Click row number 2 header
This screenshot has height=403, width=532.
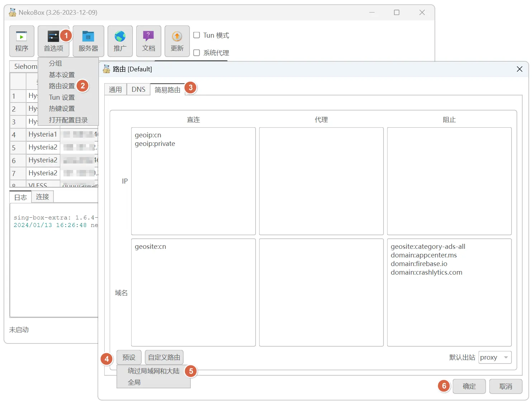[18, 109]
